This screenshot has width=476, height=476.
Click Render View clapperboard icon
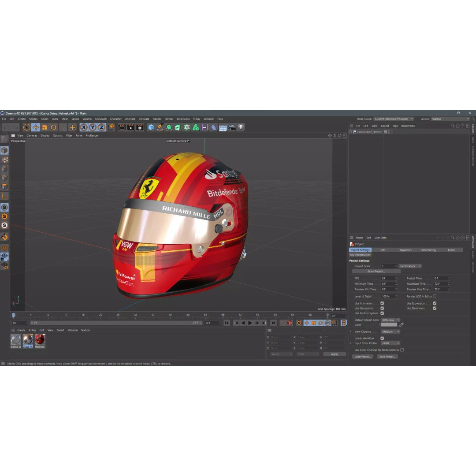[122, 127]
